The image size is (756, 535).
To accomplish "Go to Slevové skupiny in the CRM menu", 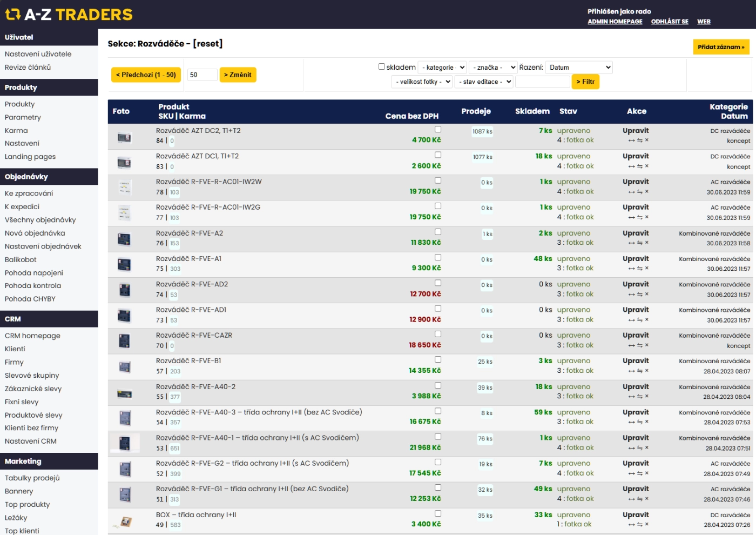I will tap(32, 376).
